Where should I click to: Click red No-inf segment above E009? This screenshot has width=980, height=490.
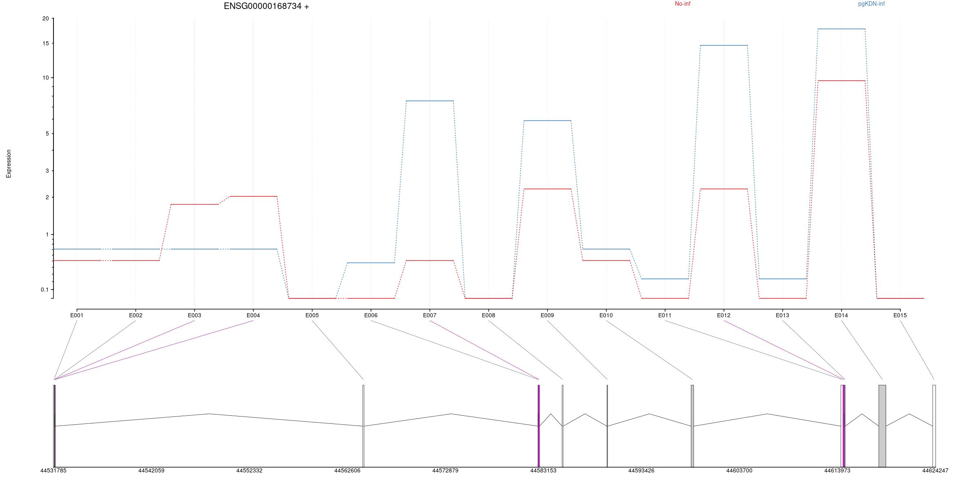[547, 189]
